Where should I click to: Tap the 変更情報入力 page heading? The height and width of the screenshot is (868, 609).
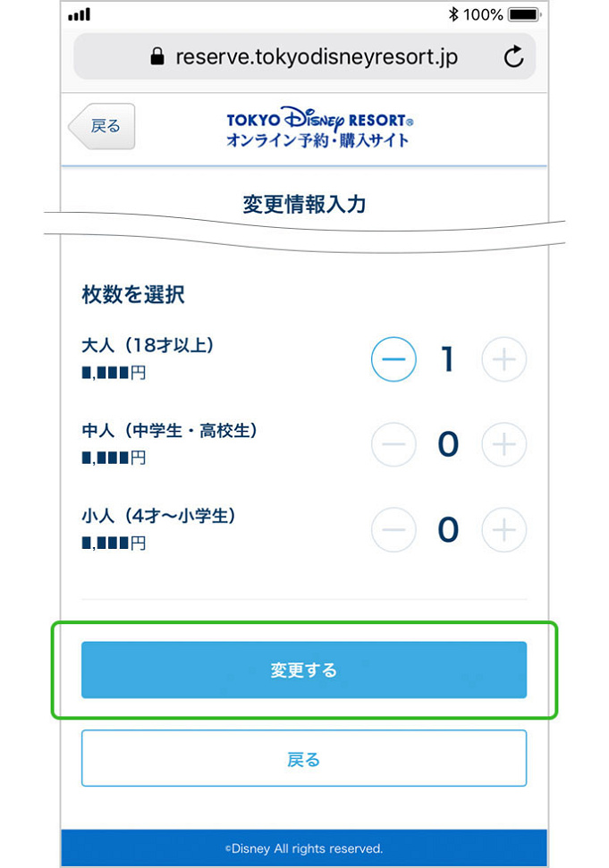pos(304,204)
